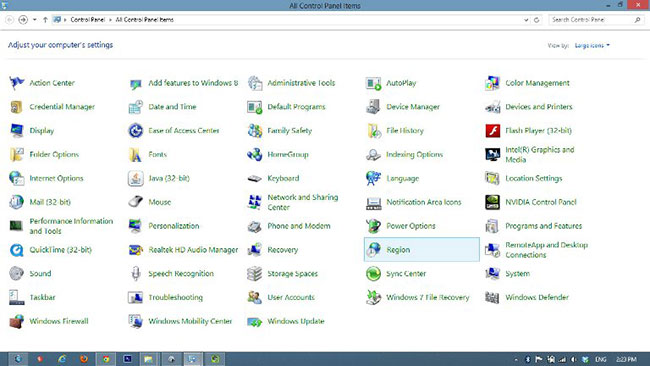
Task: Click the Forward navigation button
Action: 23,19
